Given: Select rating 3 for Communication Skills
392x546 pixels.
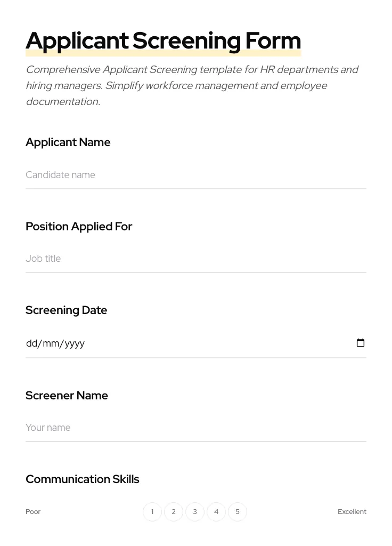Looking at the screenshot, I should point(195,511).
